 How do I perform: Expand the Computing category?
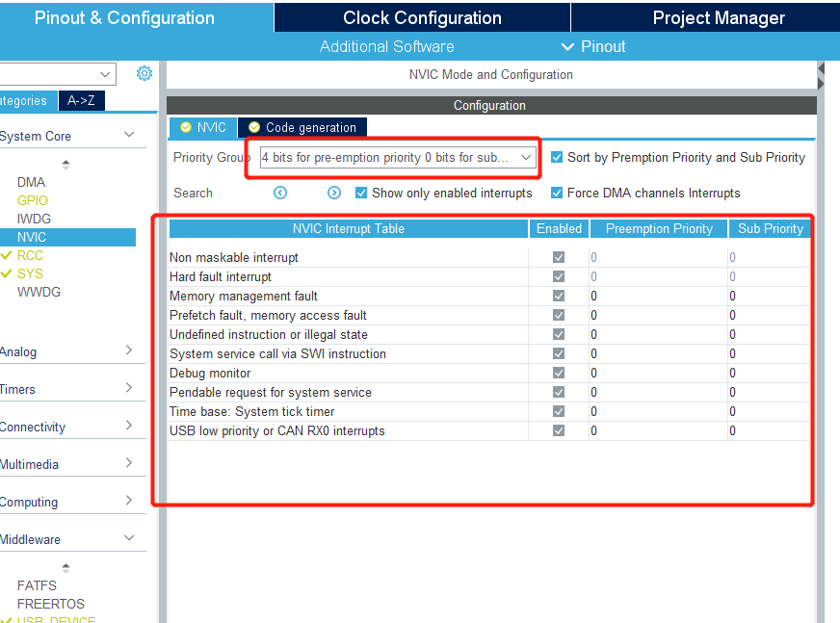(128, 501)
